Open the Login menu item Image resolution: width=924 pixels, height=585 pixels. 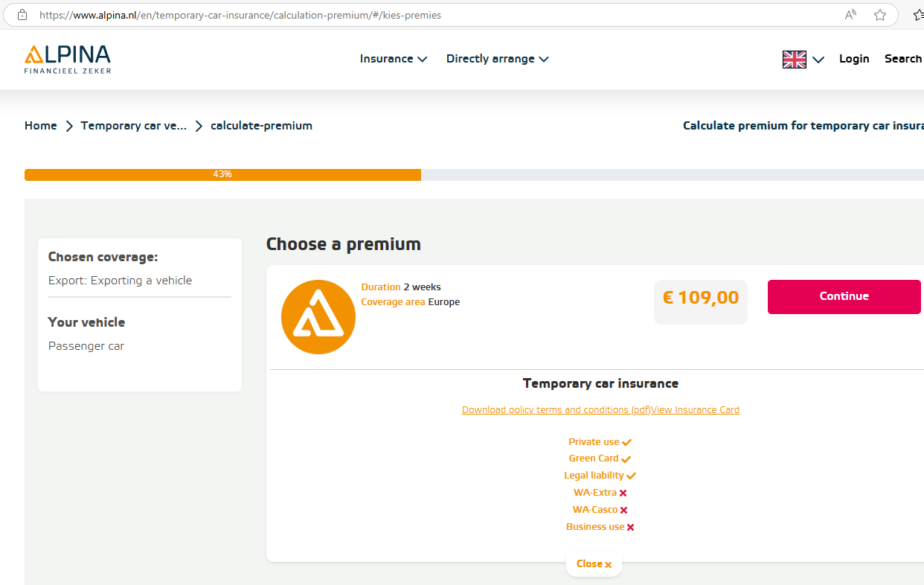pyautogui.click(x=854, y=59)
